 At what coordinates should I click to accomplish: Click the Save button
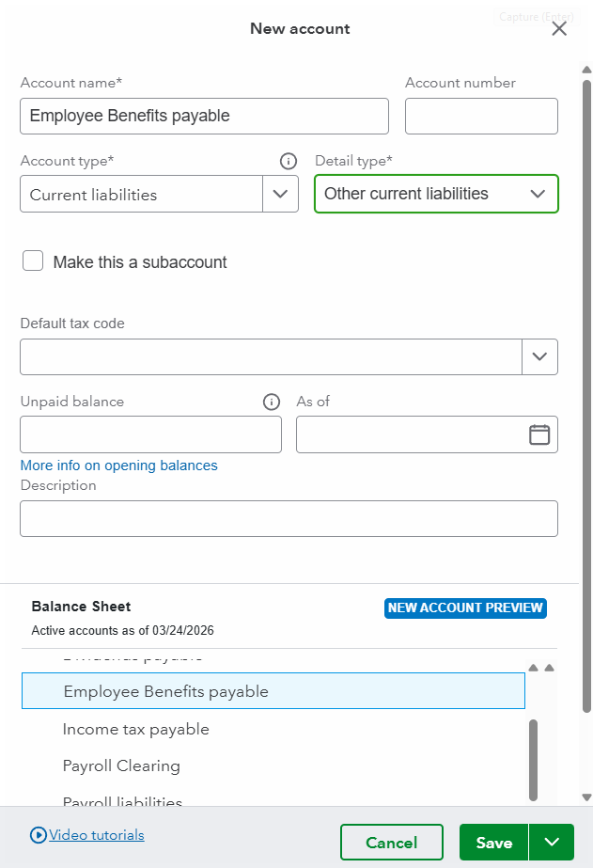click(494, 842)
